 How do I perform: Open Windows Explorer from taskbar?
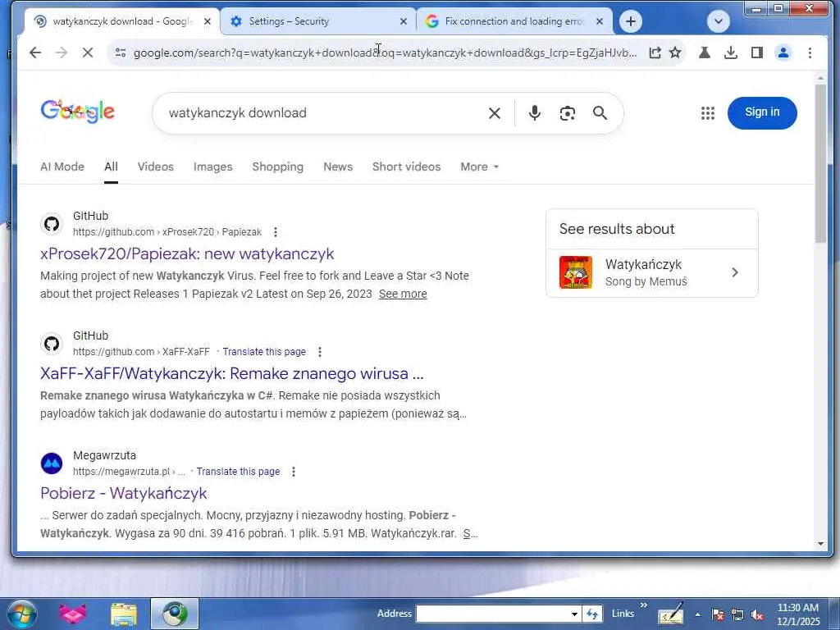[x=124, y=614]
